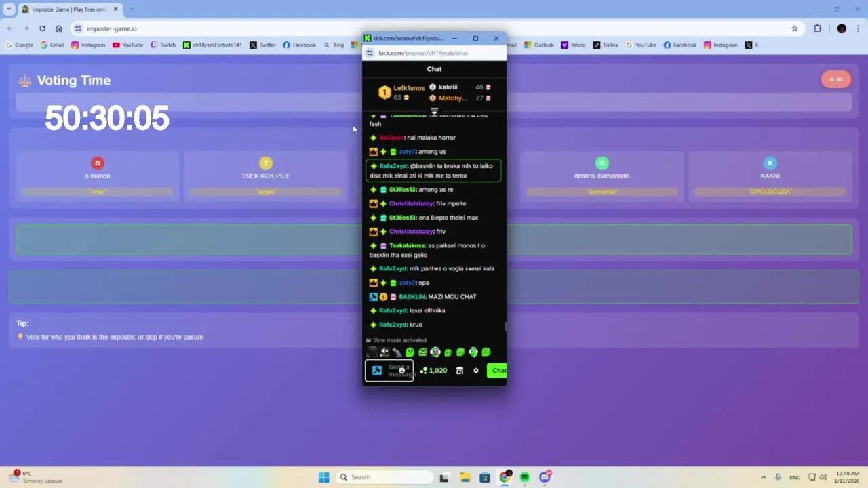This screenshot has width=868, height=488.
Task: Vote for player dimitris diamantidis
Action: (x=602, y=176)
